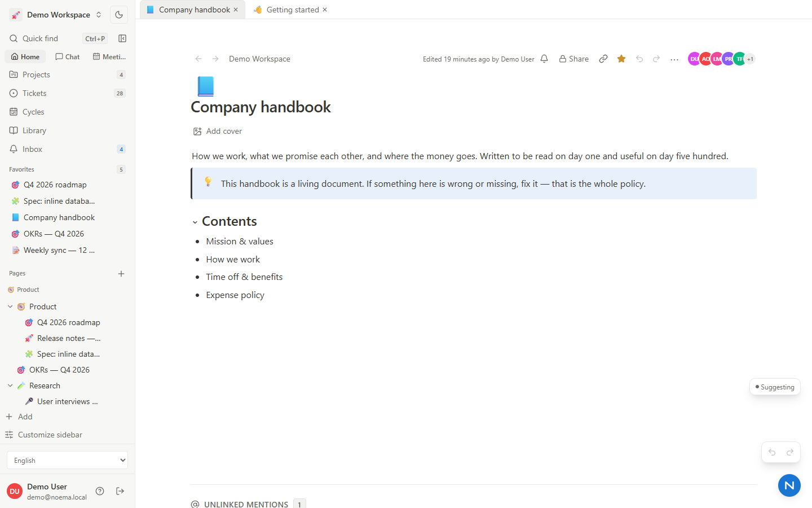
Task: Click the +1 collaborators badge
Action: [750, 59]
